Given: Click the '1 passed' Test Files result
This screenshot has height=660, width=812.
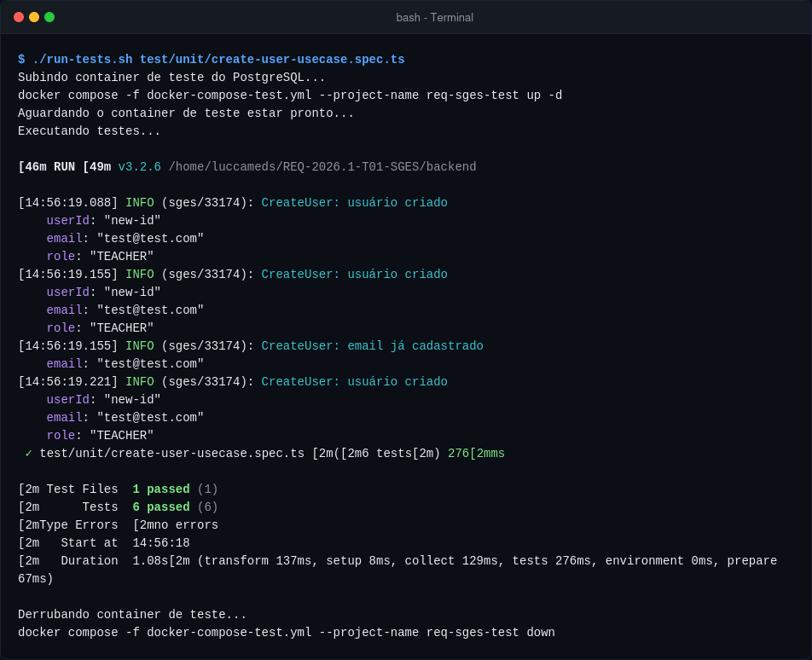Looking at the screenshot, I should [x=161, y=489].
